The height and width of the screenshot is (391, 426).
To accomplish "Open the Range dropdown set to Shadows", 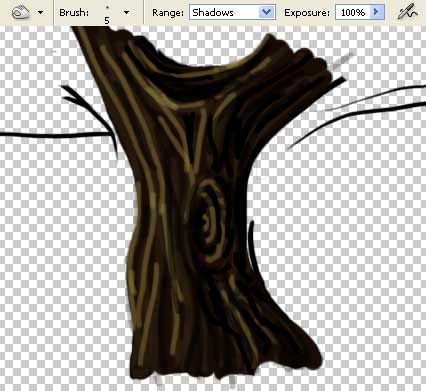I will pyautogui.click(x=232, y=12).
